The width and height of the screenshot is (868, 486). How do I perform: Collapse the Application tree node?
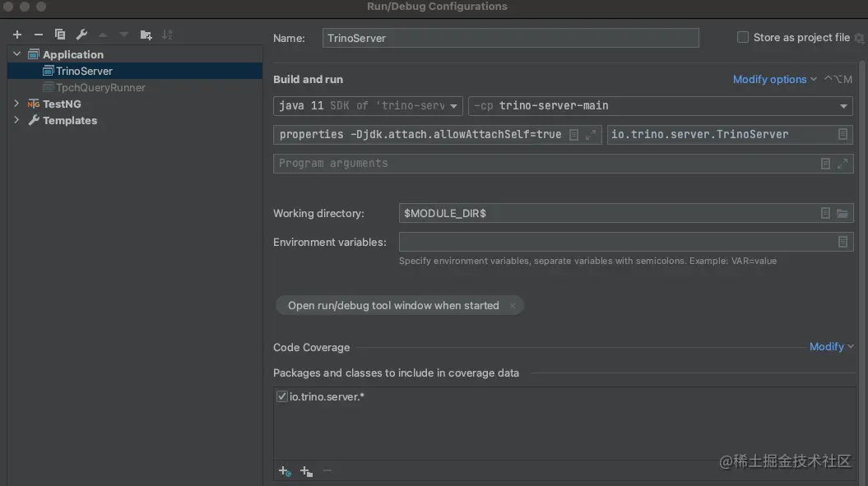(17, 54)
